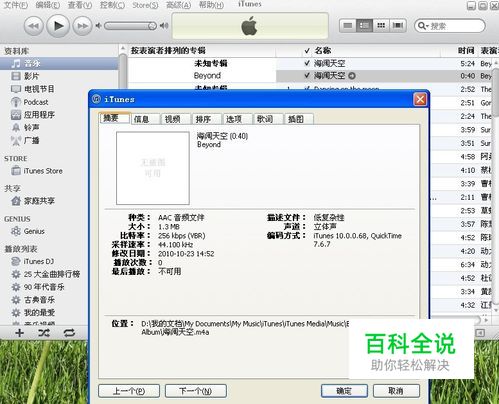Click the iTunes title bar icon in dialog
499x404 pixels.
(x=96, y=99)
